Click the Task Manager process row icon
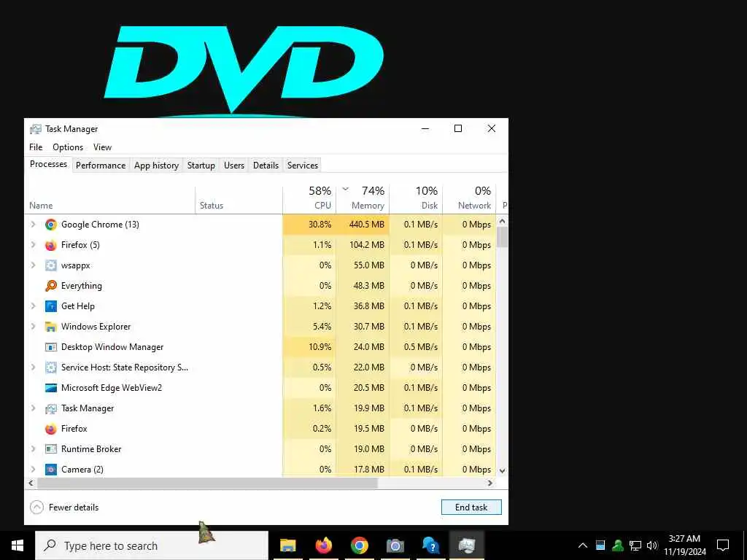 (x=50, y=408)
